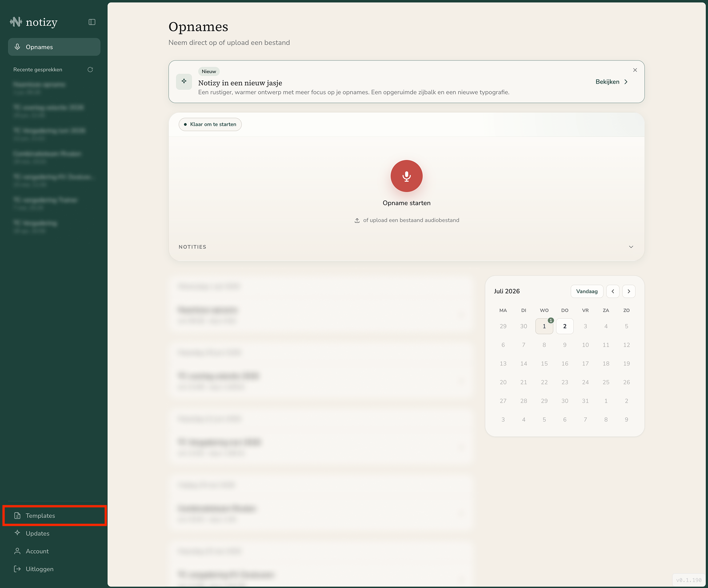The height and width of the screenshot is (588, 708).
Task: Upload an existing audio file link
Action: tap(407, 220)
